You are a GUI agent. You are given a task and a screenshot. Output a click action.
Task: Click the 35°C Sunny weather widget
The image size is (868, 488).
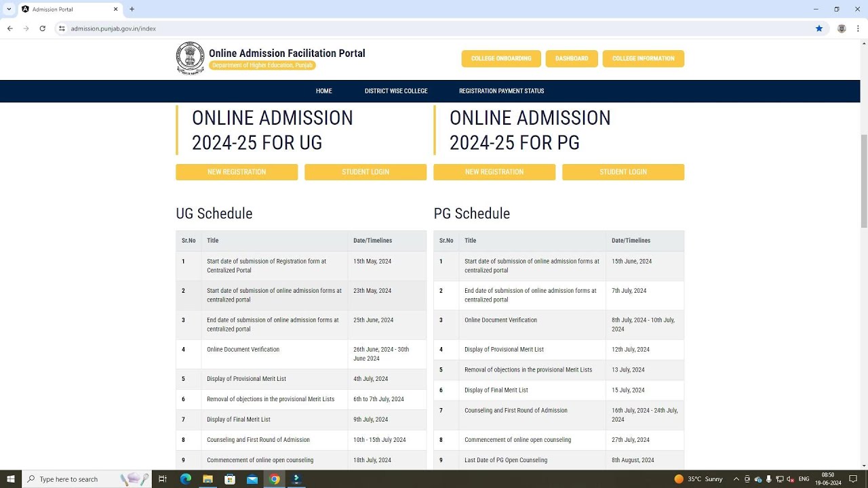(x=698, y=479)
